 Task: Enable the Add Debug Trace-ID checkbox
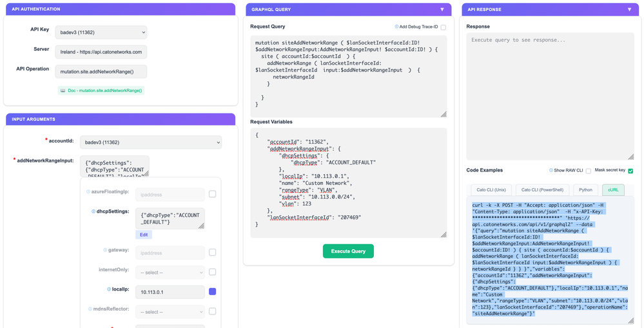444,27
